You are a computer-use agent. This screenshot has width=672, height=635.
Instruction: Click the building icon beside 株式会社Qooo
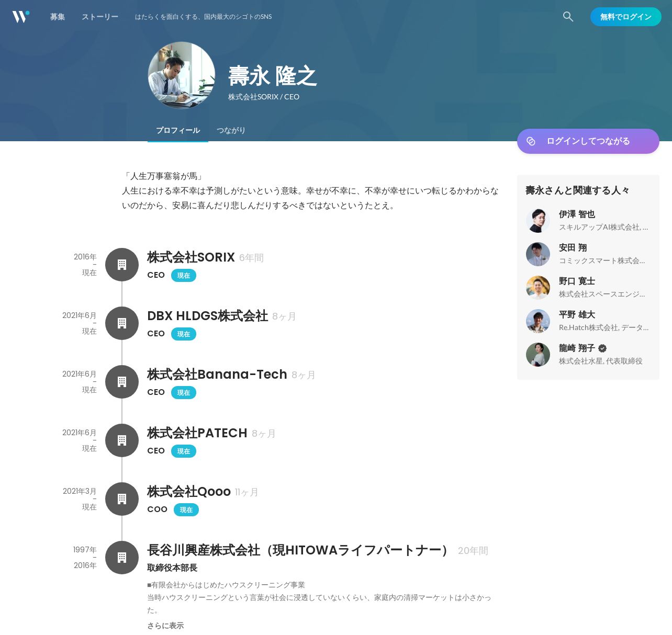click(122, 499)
